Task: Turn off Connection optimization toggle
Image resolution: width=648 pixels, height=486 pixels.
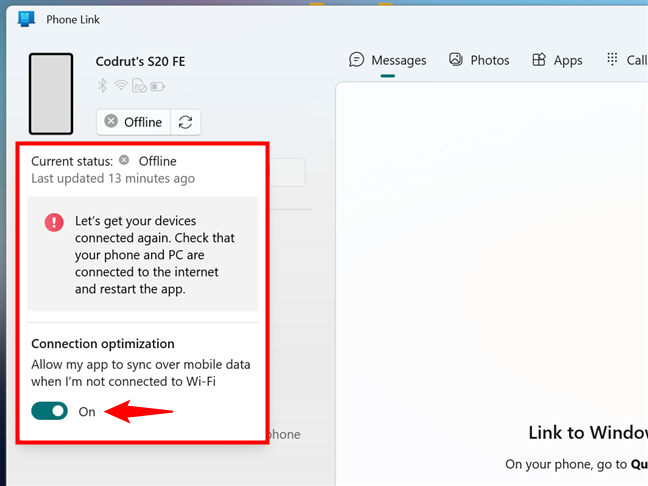Action: point(50,411)
